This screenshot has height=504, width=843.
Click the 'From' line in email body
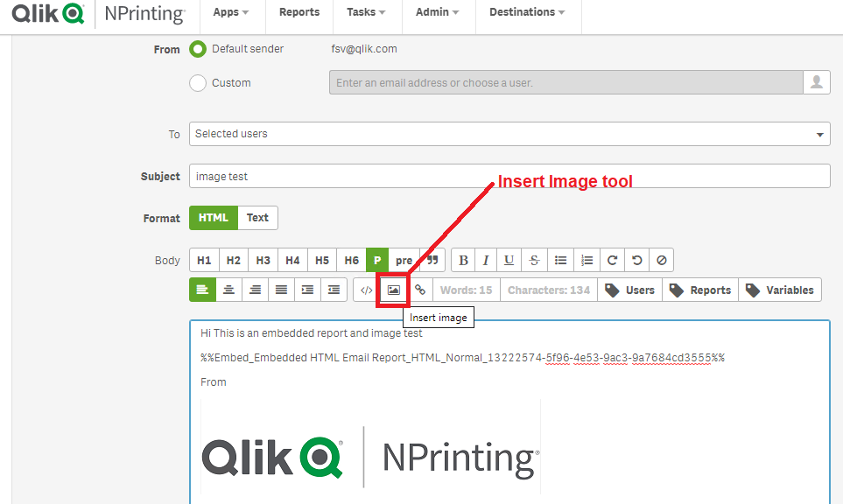[214, 382]
